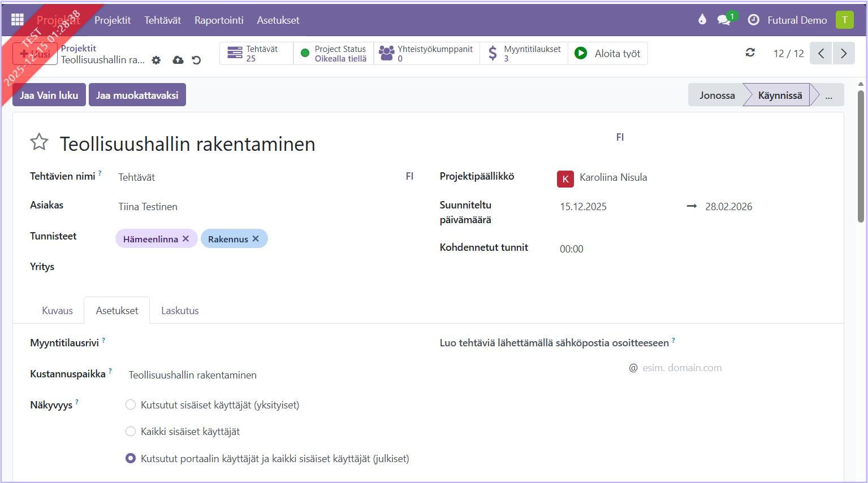
Task: Open the apps grid menu
Action: tap(18, 20)
